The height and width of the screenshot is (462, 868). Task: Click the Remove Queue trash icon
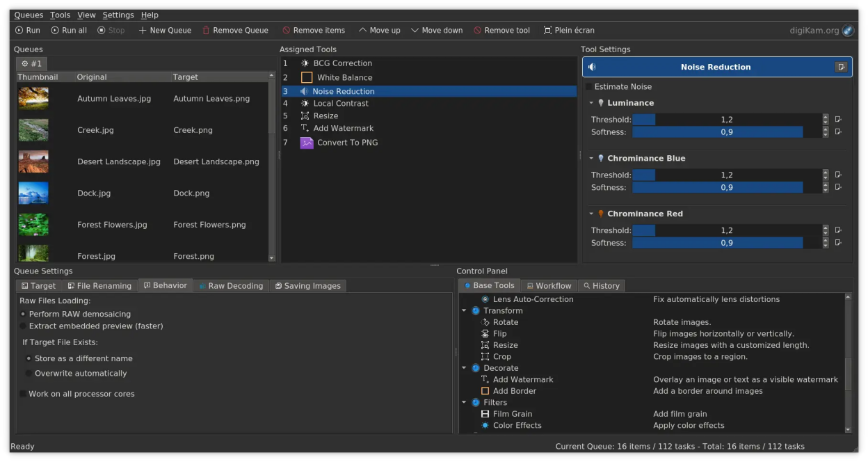coord(206,31)
